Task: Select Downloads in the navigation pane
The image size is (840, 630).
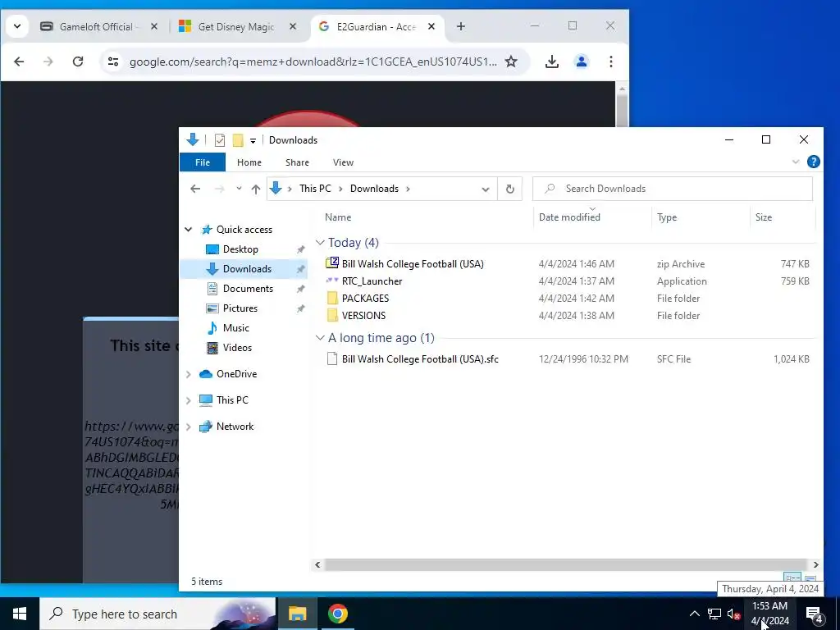Action: pyautogui.click(x=247, y=269)
